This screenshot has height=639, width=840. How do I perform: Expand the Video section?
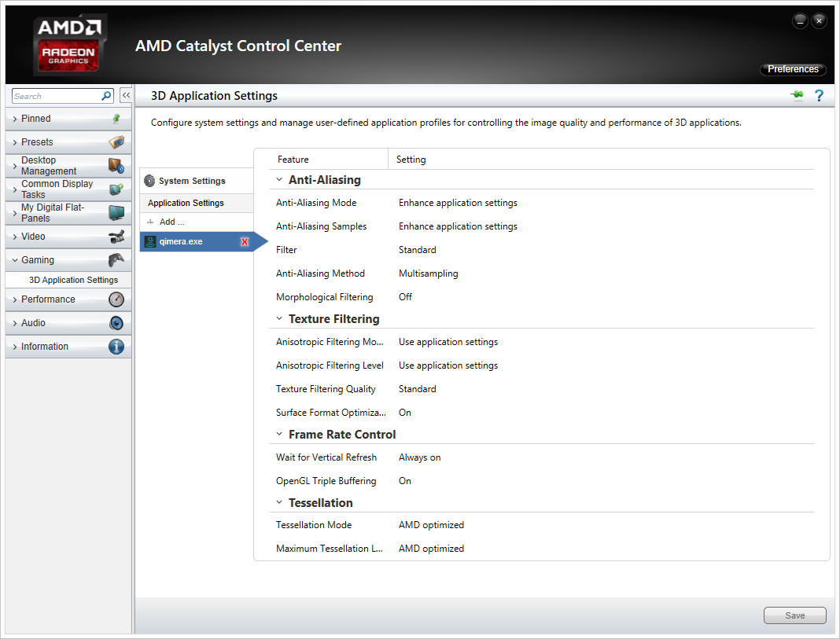tap(15, 237)
